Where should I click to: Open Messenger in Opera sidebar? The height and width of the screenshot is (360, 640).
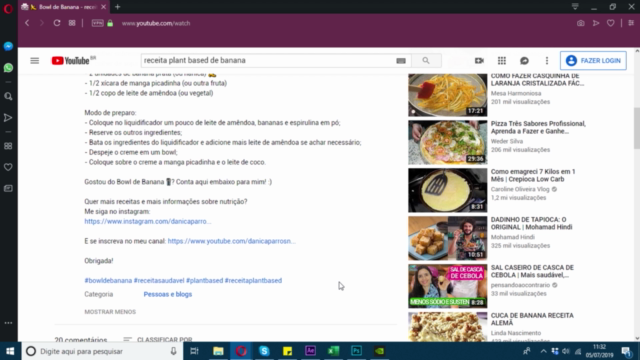coord(8,46)
